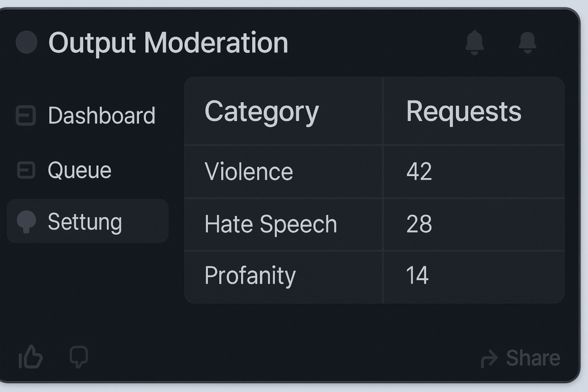Click the Queue sidebar icon
This screenshot has height=392, width=588.
(26, 170)
